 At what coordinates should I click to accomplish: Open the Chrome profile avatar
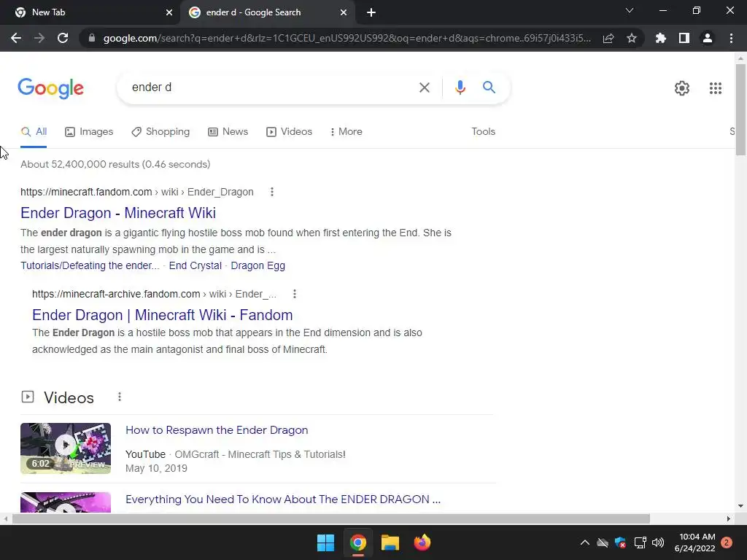coord(708,38)
